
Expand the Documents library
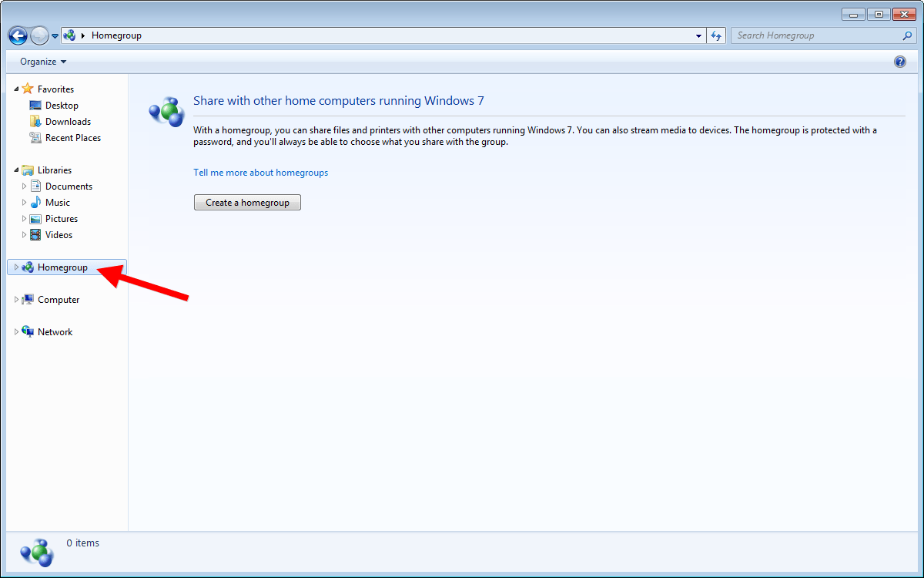pos(24,186)
